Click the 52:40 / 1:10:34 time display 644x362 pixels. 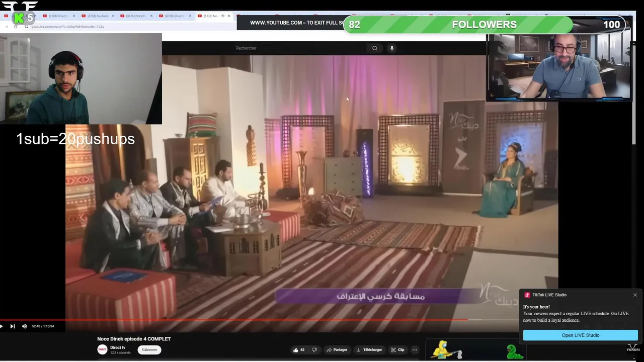point(43,326)
